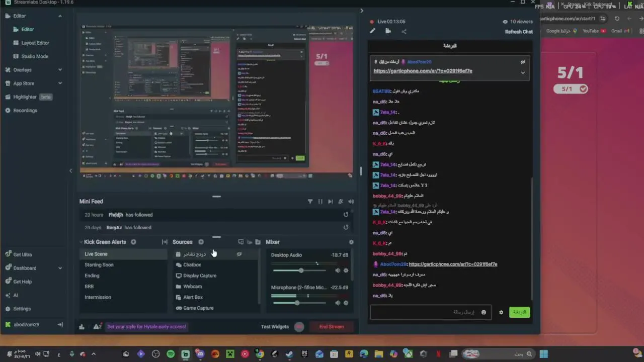
Task: Open chat settings gear next to the send button
Action: (x=501, y=312)
